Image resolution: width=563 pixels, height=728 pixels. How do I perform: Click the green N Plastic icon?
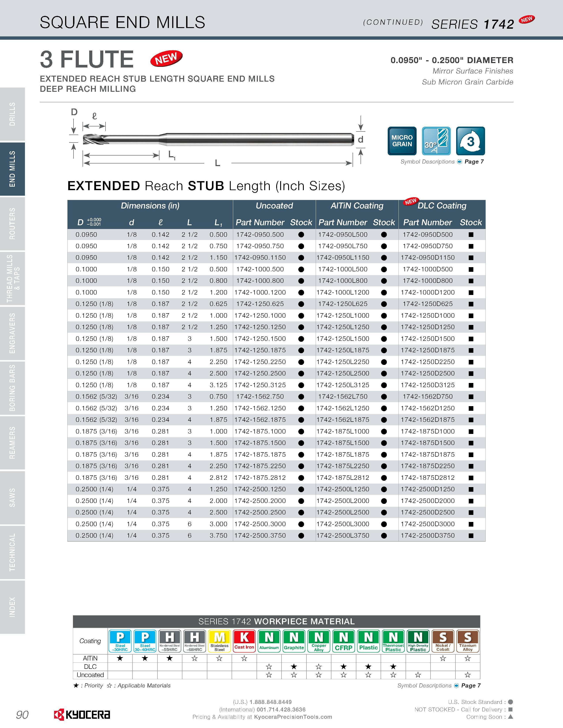coord(368,641)
